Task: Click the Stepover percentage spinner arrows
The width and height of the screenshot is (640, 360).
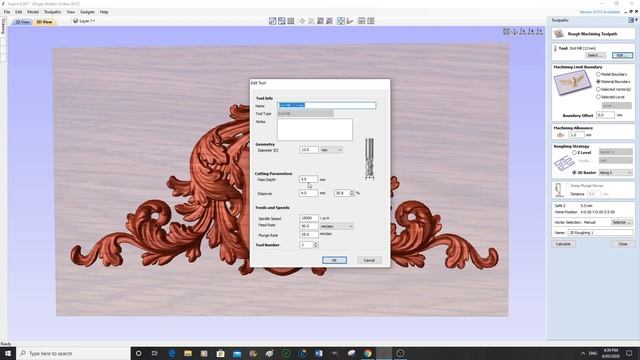Action: [x=352, y=193]
